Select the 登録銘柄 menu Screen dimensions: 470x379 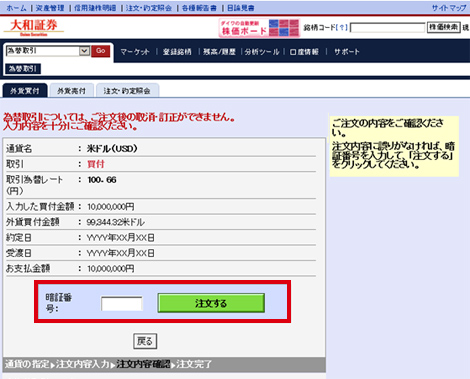tap(177, 52)
